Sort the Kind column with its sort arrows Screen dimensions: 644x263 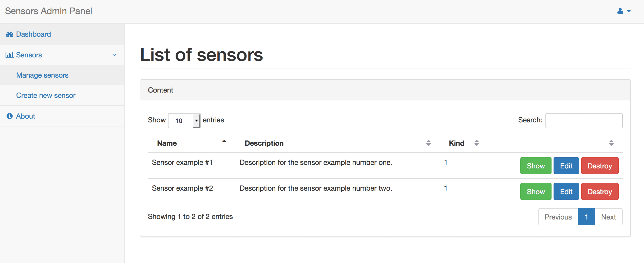coord(476,143)
